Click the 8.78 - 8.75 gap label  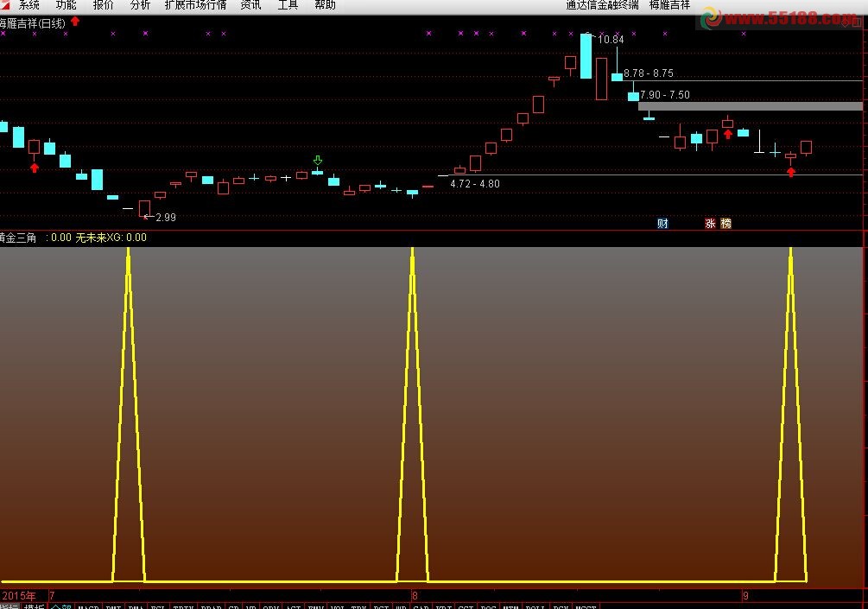click(649, 73)
